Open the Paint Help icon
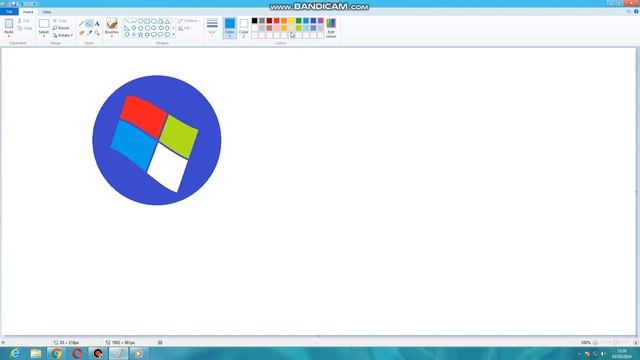Screen dimensions: 640x360 tap(636, 11)
